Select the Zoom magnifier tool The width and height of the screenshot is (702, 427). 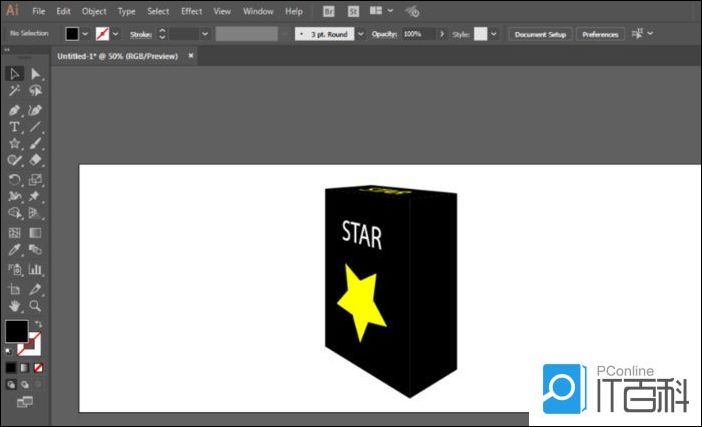click(36, 305)
